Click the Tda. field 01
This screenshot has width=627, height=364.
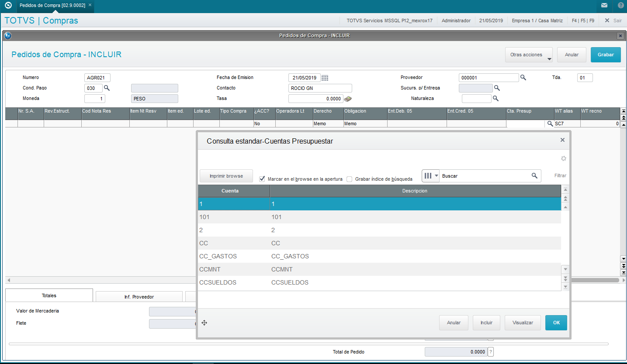[585, 78]
